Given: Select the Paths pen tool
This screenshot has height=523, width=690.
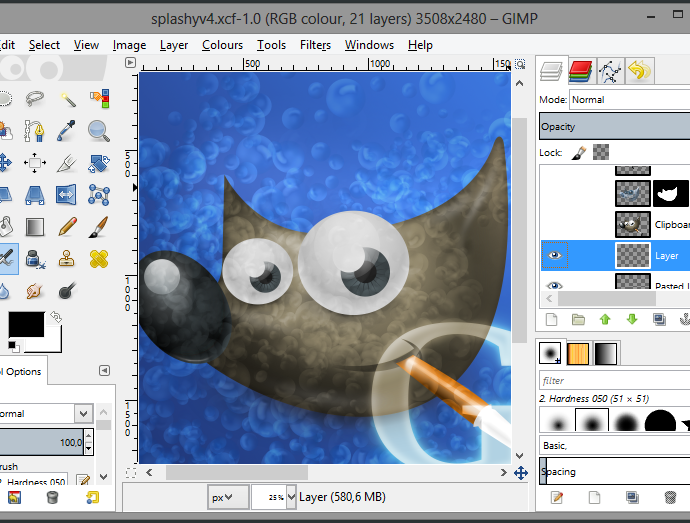Looking at the screenshot, I should click(x=35, y=131).
